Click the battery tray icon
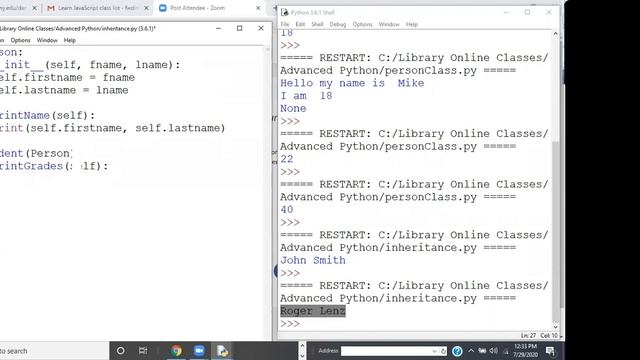The width and height of the screenshot is (640, 360). point(482,351)
